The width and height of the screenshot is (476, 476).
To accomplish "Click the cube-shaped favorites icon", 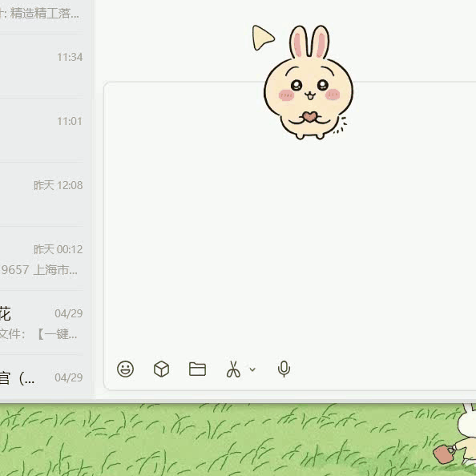I will (x=161, y=369).
